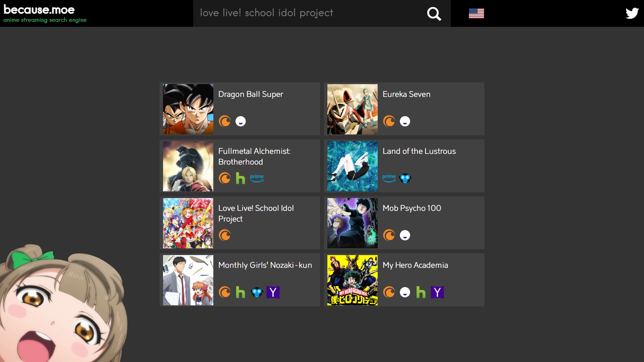Click the My Hero Academia anime thumbnail
The image size is (644, 362).
353,280
